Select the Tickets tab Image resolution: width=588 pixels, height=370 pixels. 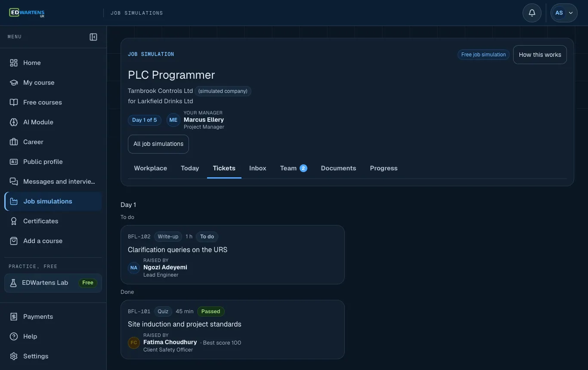(224, 168)
